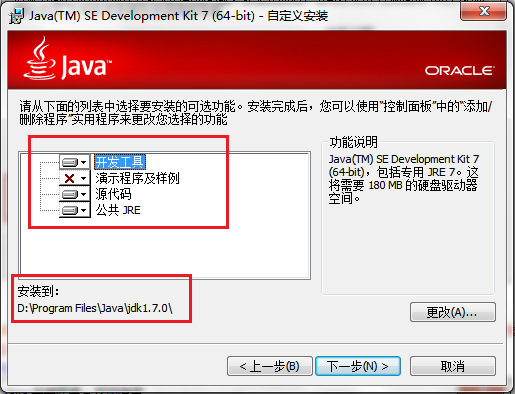Click the 功能说明 group label

click(354, 142)
